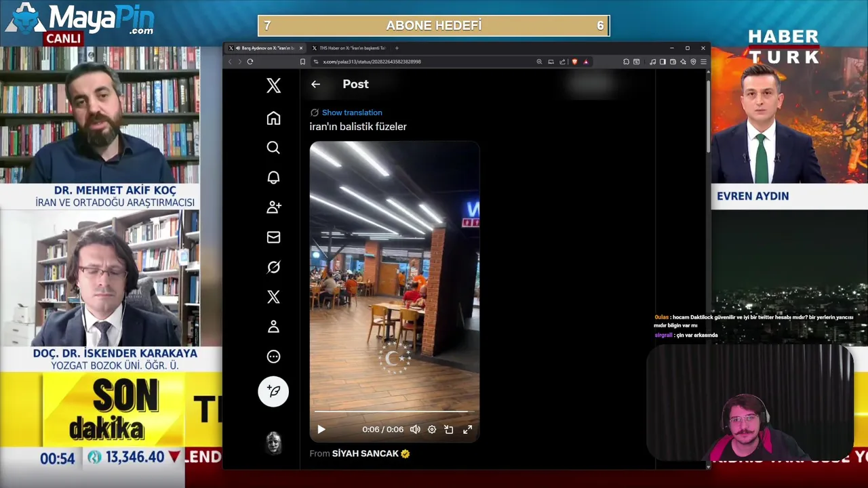Open the Explore search icon

point(273,148)
